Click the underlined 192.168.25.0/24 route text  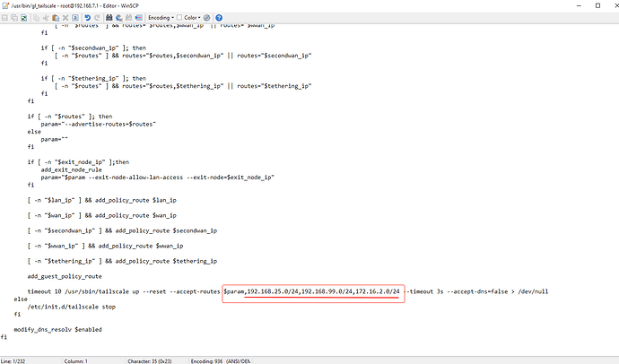[276, 291]
